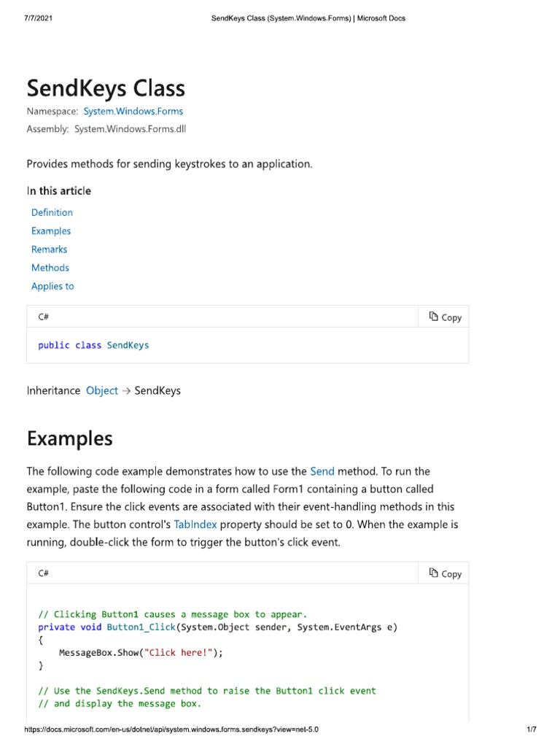This screenshot has height=747, width=560.
Task: Click the large Examples section heading
Action: click(x=69, y=438)
